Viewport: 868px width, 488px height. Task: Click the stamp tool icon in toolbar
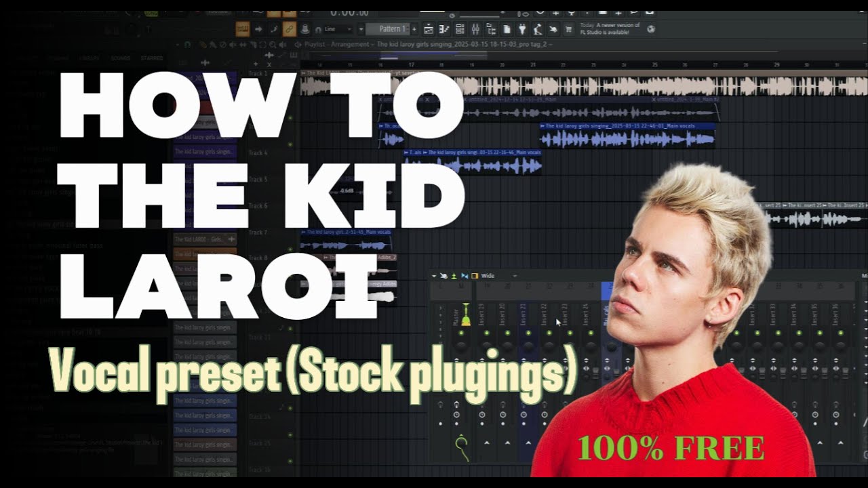[x=305, y=29]
